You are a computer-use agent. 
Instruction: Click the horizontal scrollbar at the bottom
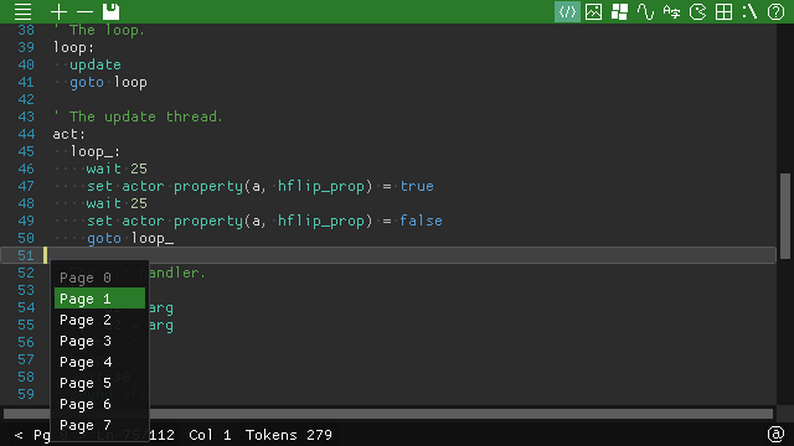[388, 413]
